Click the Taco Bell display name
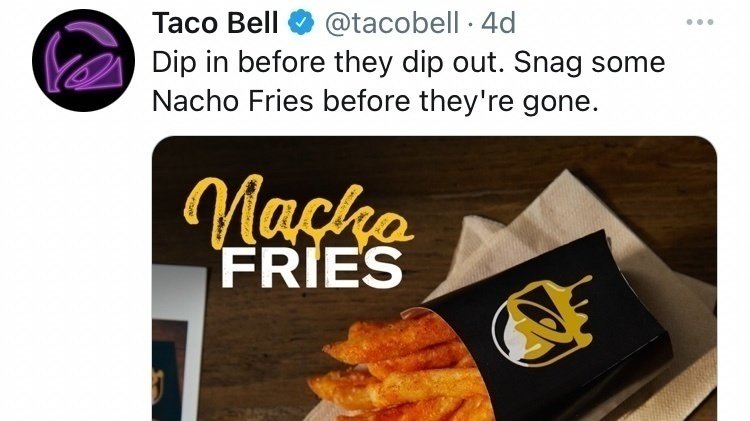750x421 pixels. [215, 23]
